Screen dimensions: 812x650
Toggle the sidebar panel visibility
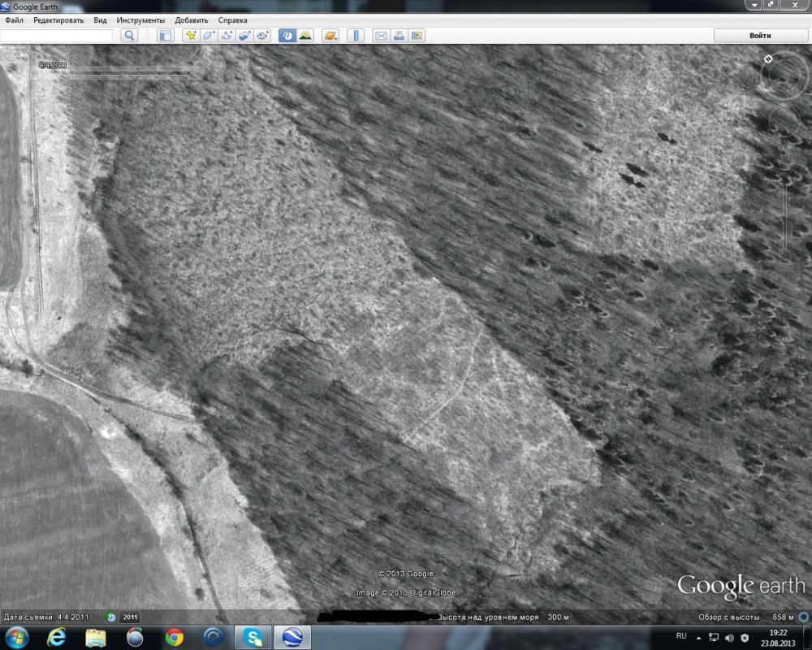pos(165,36)
